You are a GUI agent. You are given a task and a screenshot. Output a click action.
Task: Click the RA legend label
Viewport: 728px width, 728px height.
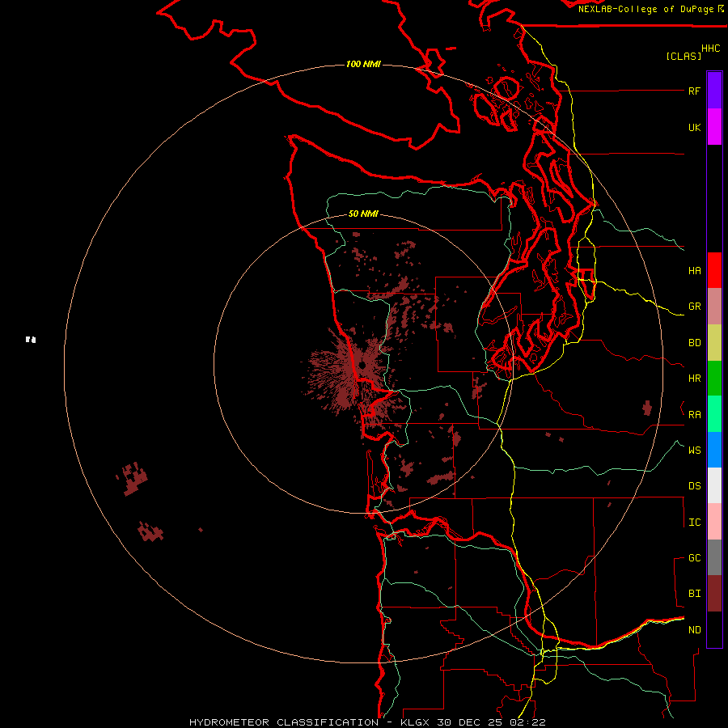click(694, 415)
